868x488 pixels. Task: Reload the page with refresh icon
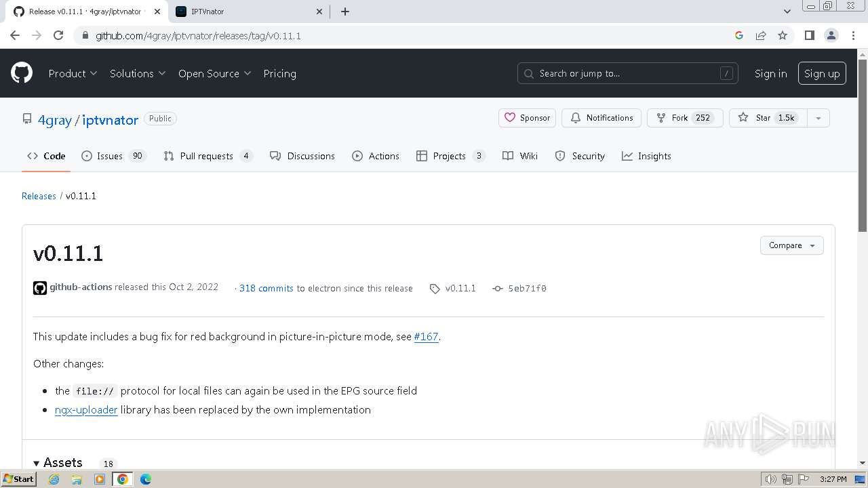[58, 35]
